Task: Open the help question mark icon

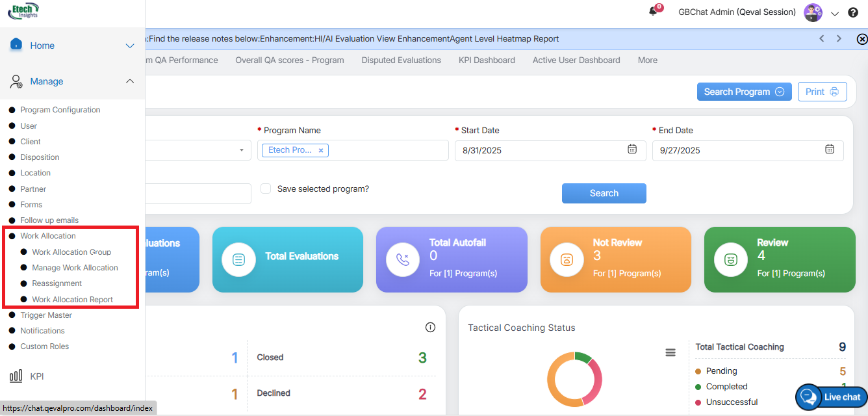Action: 853,12
